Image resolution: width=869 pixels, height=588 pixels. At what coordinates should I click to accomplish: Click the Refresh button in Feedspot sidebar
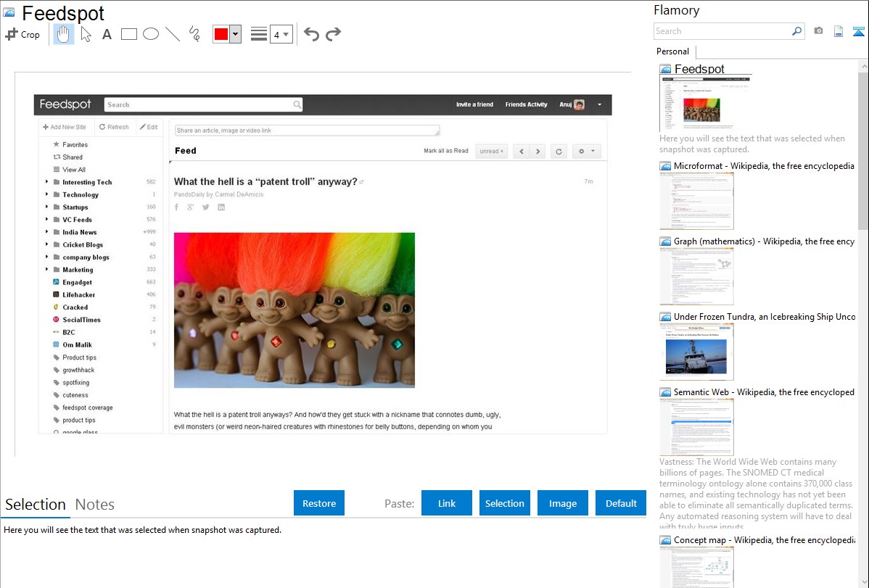point(114,128)
